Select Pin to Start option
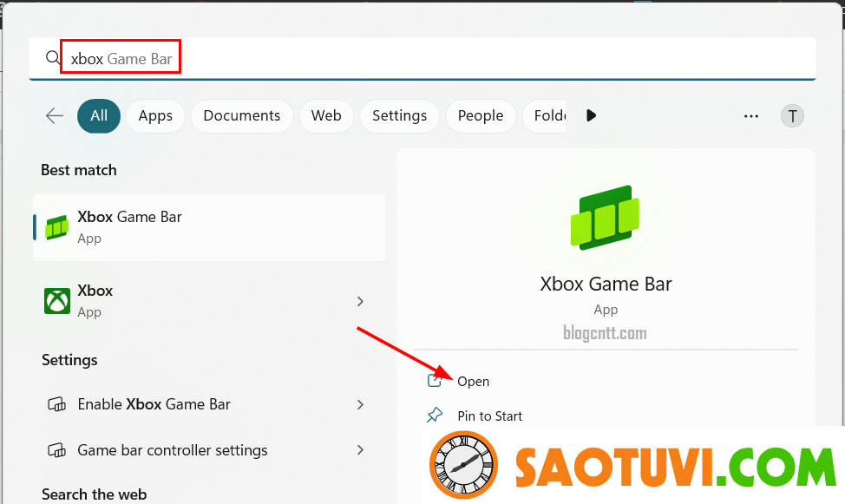This screenshot has width=845, height=504. click(x=490, y=416)
